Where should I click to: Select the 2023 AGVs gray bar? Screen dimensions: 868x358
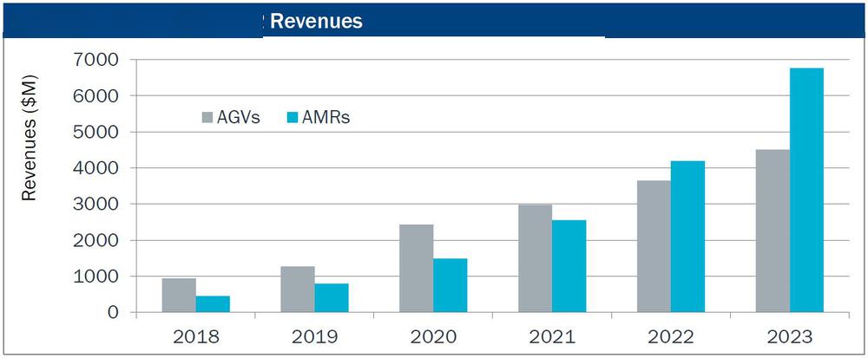[x=773, y=231]
